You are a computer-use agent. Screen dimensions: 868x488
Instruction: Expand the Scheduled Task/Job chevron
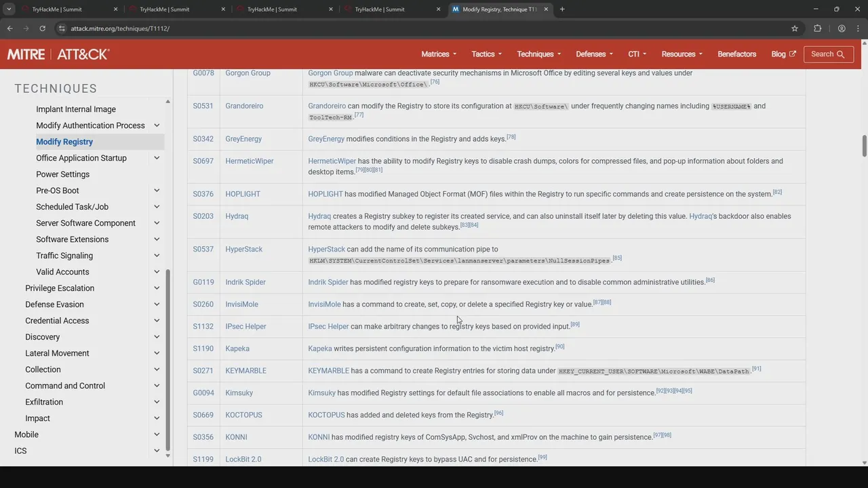[157, 207]
